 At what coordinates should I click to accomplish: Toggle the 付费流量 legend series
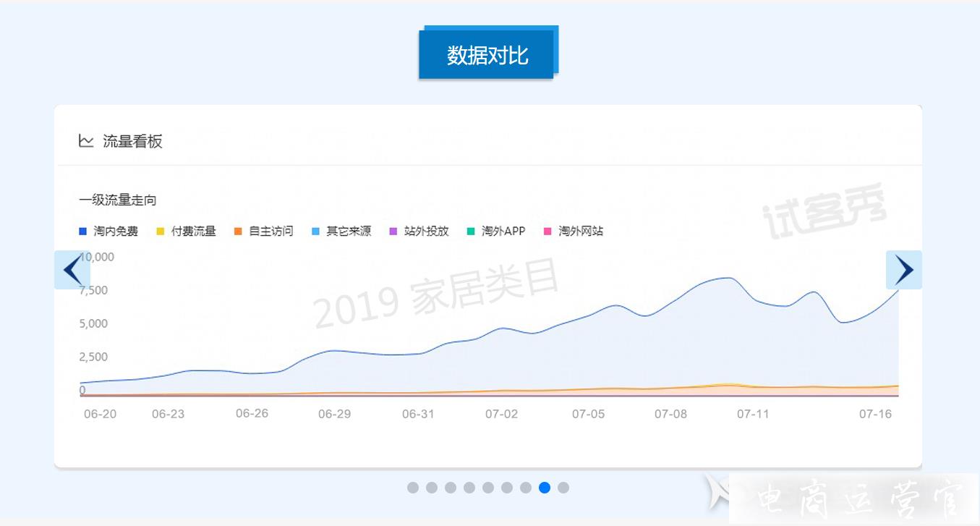coord(186,232)
